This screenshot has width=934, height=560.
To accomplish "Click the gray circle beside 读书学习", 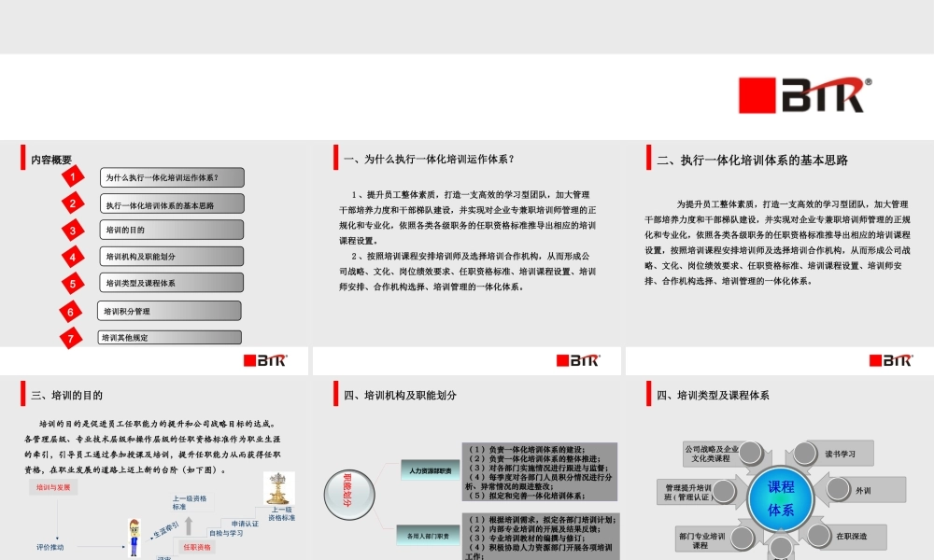I will pyautogui.click(x=805, y=454).
